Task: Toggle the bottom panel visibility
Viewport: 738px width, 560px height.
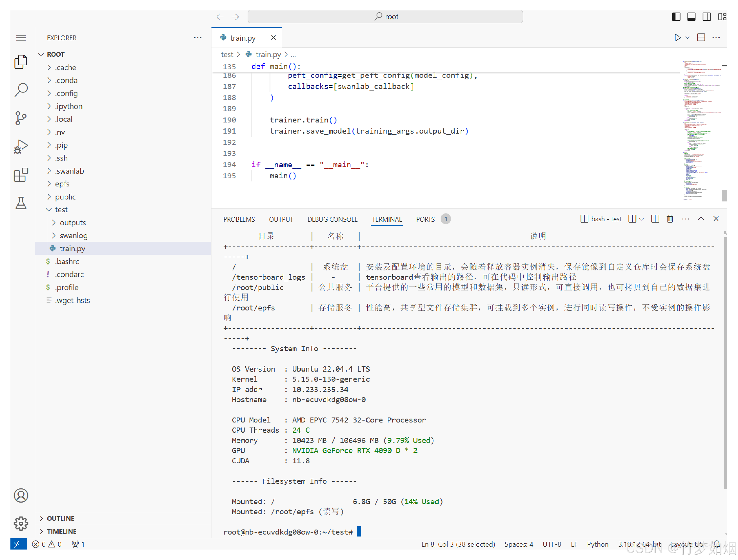Action: click(x=691, y=17)
